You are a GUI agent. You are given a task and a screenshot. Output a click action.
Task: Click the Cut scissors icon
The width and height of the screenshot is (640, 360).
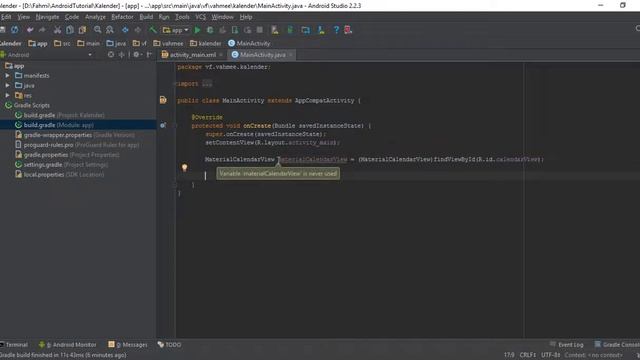[57, 30]
